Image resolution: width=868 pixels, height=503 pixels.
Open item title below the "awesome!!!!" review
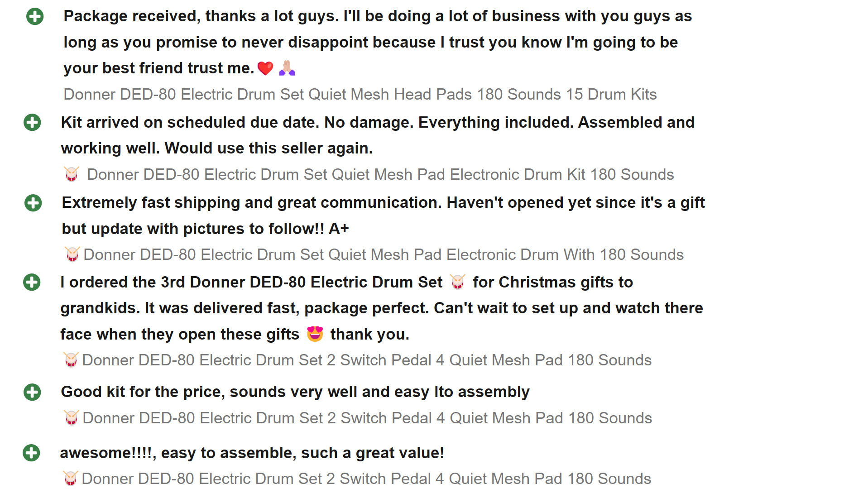(366, 479)
